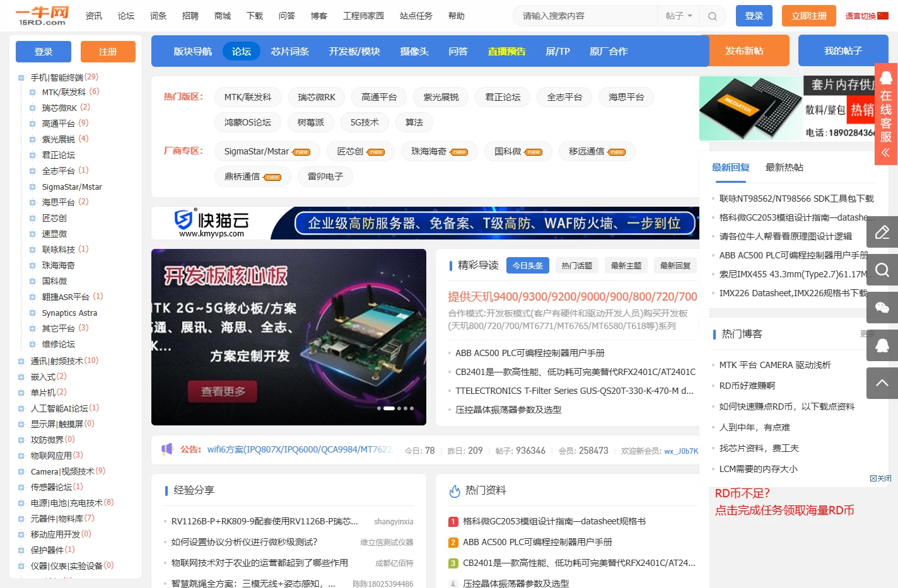Image resolution: width=898 pixels, height=588 pixels.
Task: Open the 雷卯电子 vendor tag
Action: click(325, 176)
